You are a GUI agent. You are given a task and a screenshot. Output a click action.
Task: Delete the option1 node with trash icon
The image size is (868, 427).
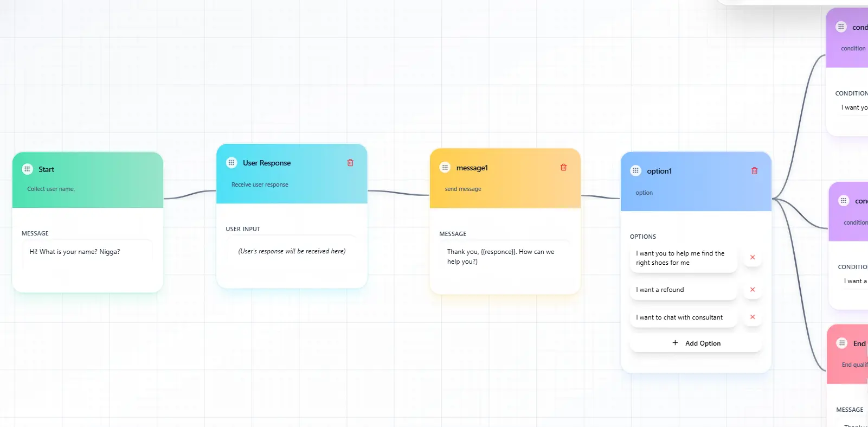click(754, 170)
